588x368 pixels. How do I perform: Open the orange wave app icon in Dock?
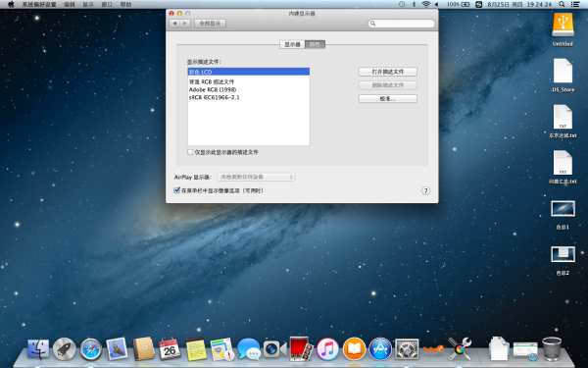[433, 349]
